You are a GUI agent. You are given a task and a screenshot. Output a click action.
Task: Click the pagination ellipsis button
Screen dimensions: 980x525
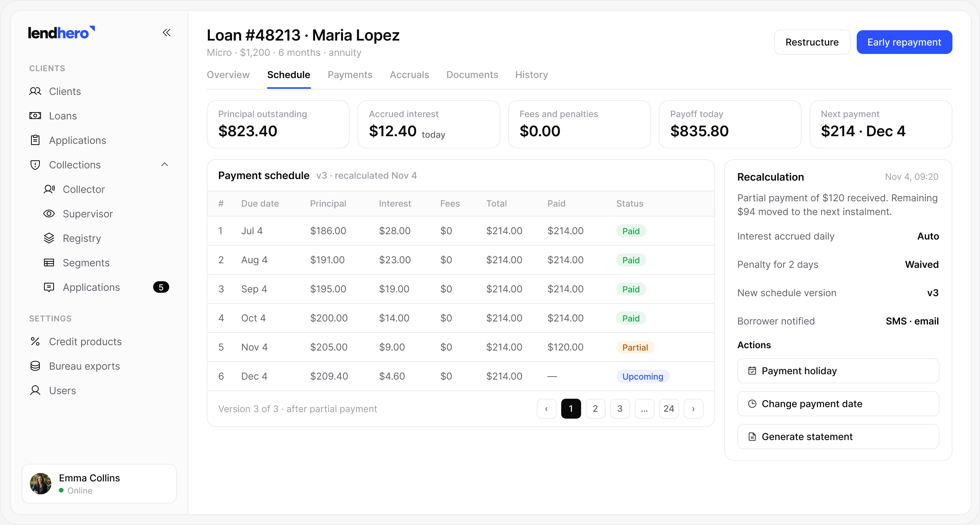point(644,409)
